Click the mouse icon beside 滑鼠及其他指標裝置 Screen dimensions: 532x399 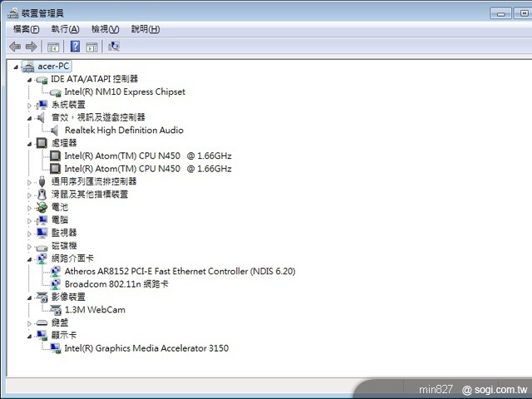pyautogui.click(x=42, y=195)
